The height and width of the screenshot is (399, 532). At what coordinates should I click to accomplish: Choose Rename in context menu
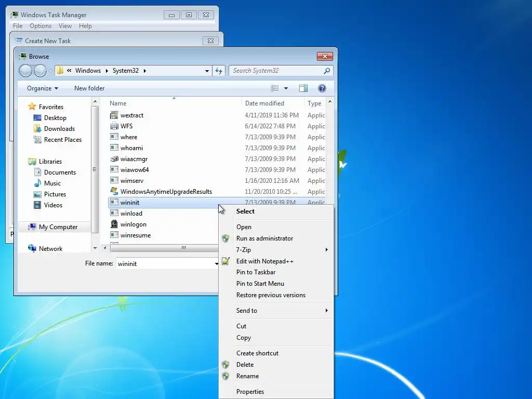(276, 376)
